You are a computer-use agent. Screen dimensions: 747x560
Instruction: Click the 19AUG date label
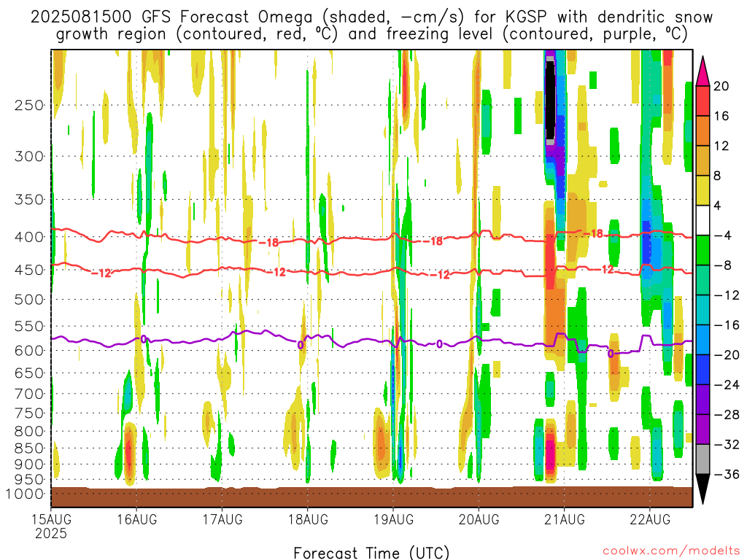393,519
